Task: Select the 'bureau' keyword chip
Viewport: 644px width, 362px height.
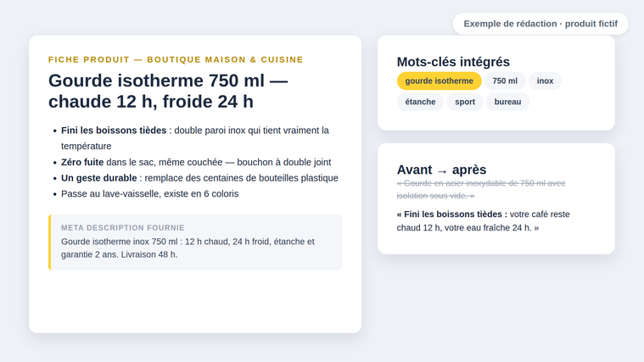Action: (x=507, y=102)
